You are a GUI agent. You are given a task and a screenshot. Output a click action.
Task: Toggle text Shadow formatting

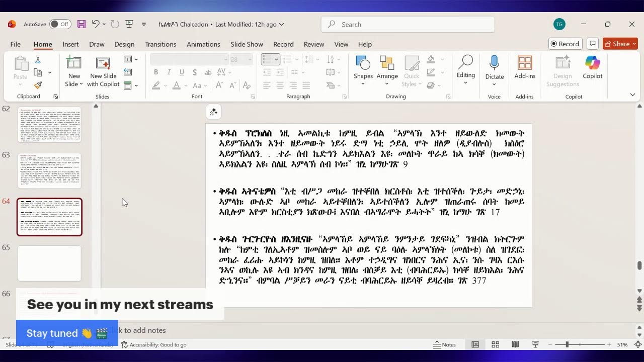[x=194, y=72]
